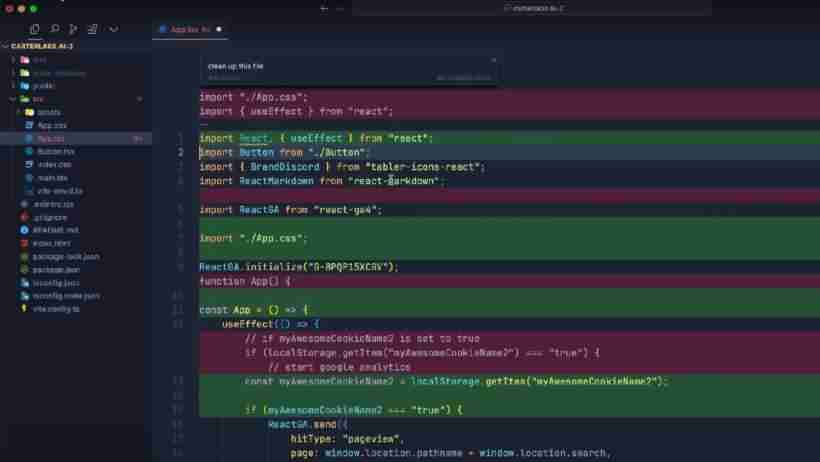Open package.json in the explorer
820x462 pixels.
56,269
